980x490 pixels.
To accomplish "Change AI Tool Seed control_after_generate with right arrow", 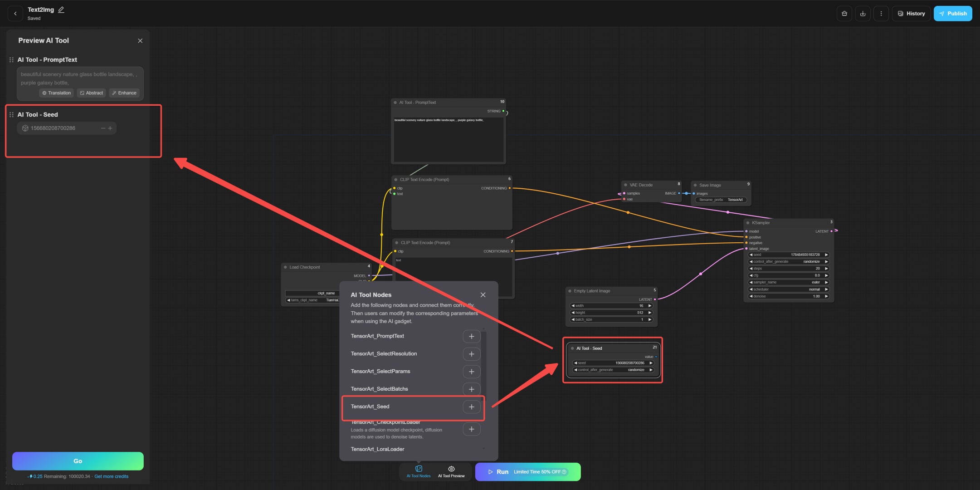I will (651, 370).
